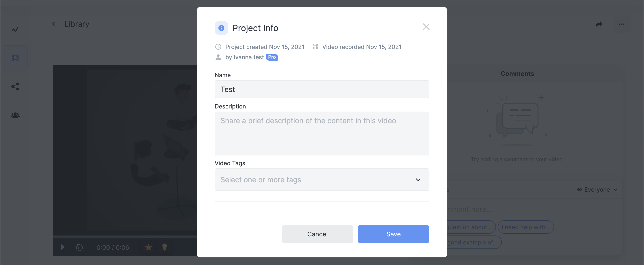
Task: Click the analytics trend icon in sidebar
Action: click(15, 30)
